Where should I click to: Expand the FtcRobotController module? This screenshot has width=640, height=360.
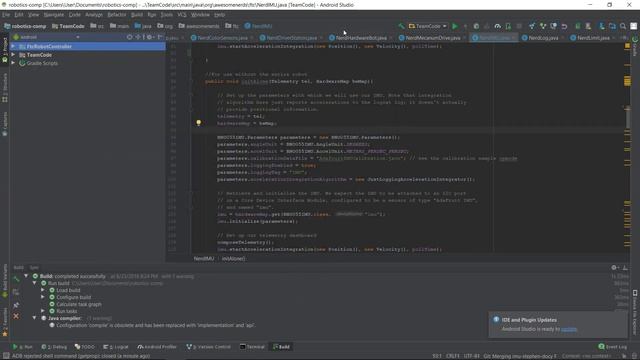click(x=13, y=46)
